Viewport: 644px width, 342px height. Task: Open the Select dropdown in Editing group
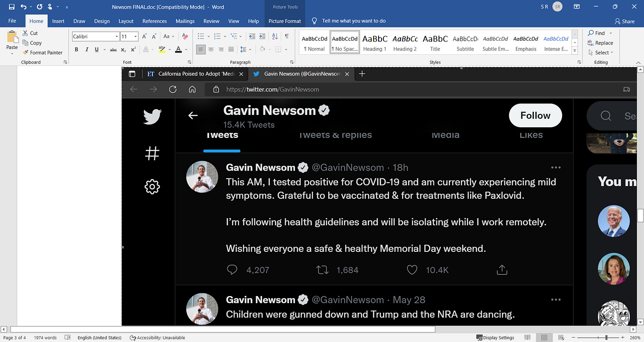(x=601, y=53)
